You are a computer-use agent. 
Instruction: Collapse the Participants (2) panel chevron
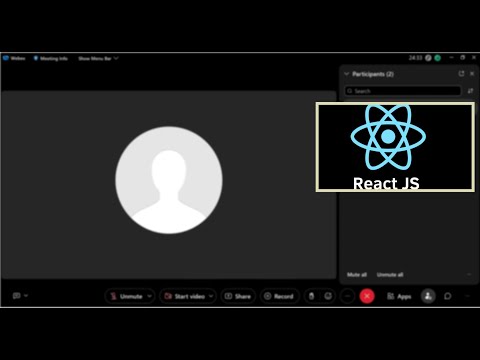pos(347,74)
